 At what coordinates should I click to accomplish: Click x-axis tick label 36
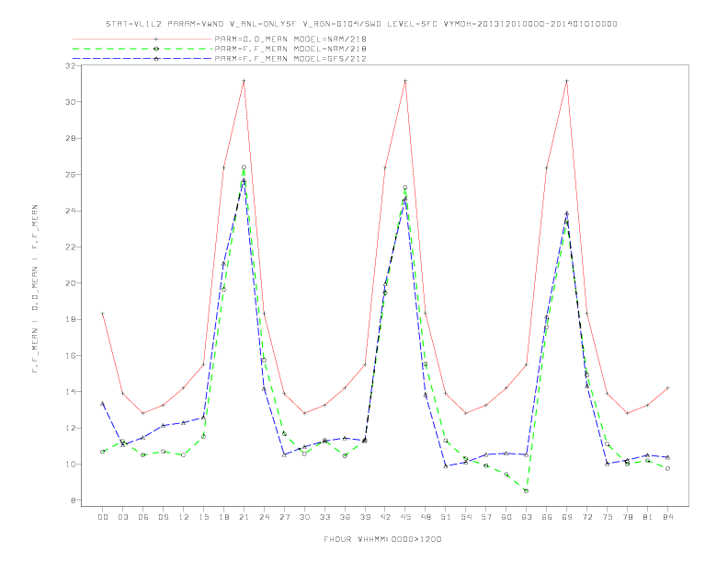(345, 517)
